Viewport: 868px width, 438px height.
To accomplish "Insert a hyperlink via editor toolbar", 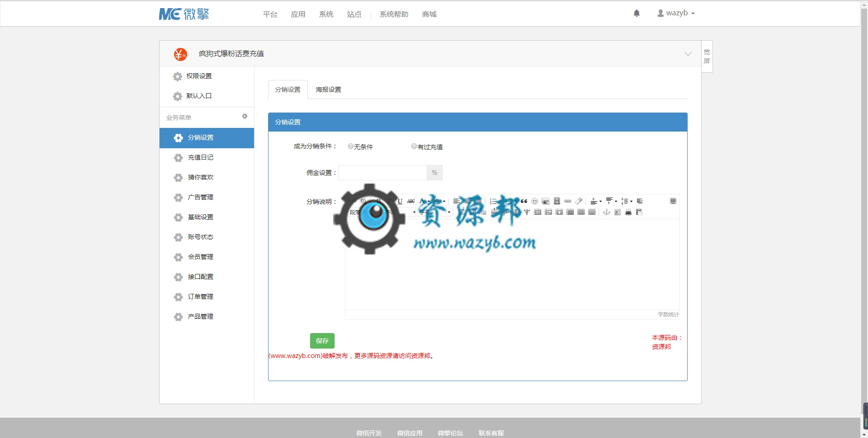I will pos(568,201).
